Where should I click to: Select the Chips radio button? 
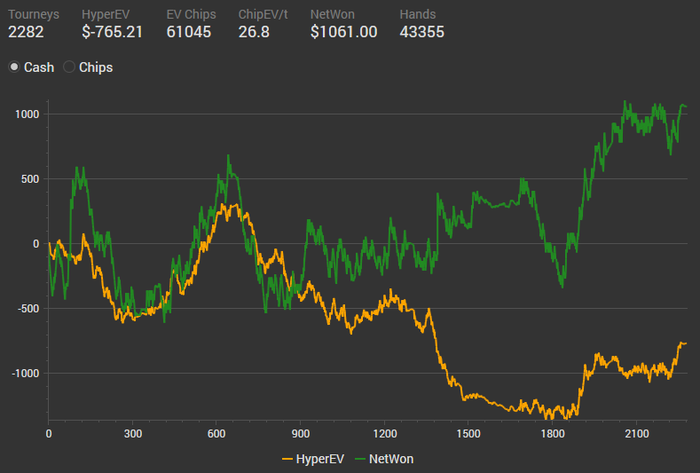69,67
